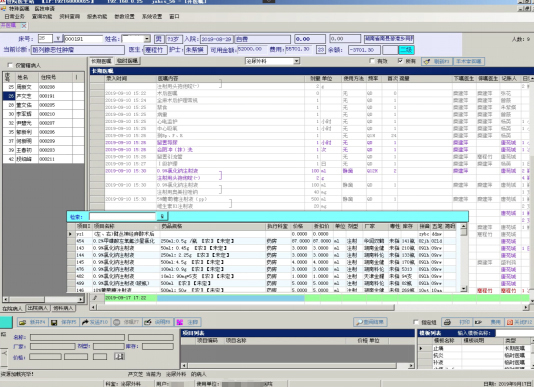The height and width of the screenshot is (387, 534).
Task: Click the search input field in popup
Action: (123, 216)
